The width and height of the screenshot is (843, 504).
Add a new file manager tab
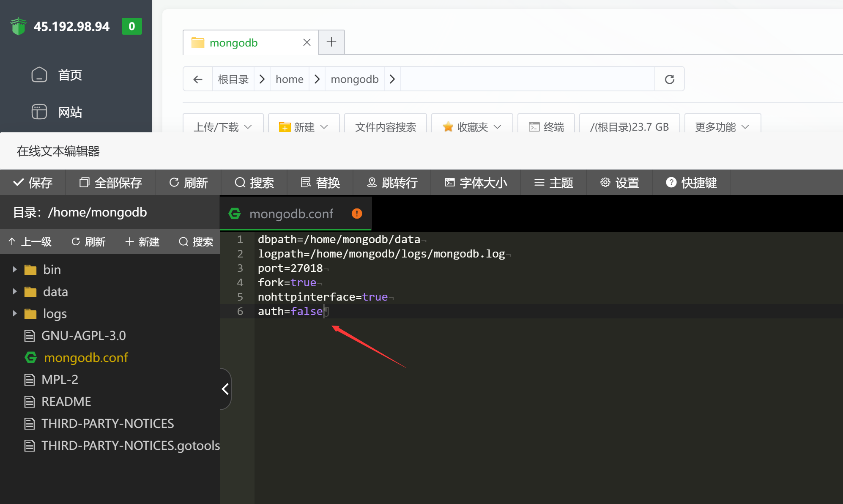click(x=331, y=42)
